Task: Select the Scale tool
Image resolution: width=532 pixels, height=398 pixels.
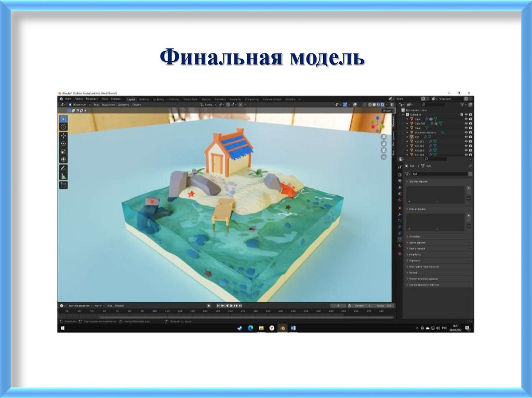Action: click(63, 151)
